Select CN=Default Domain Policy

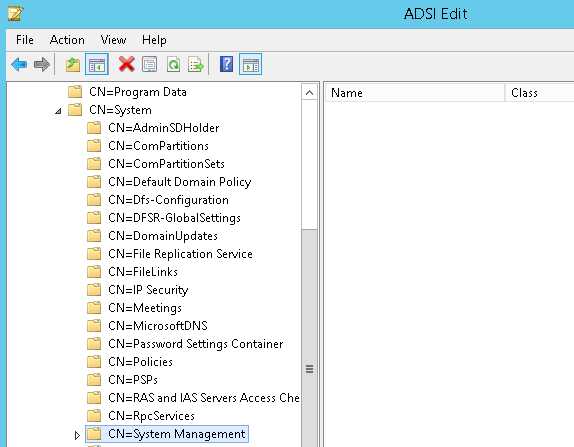click(180, 182)
